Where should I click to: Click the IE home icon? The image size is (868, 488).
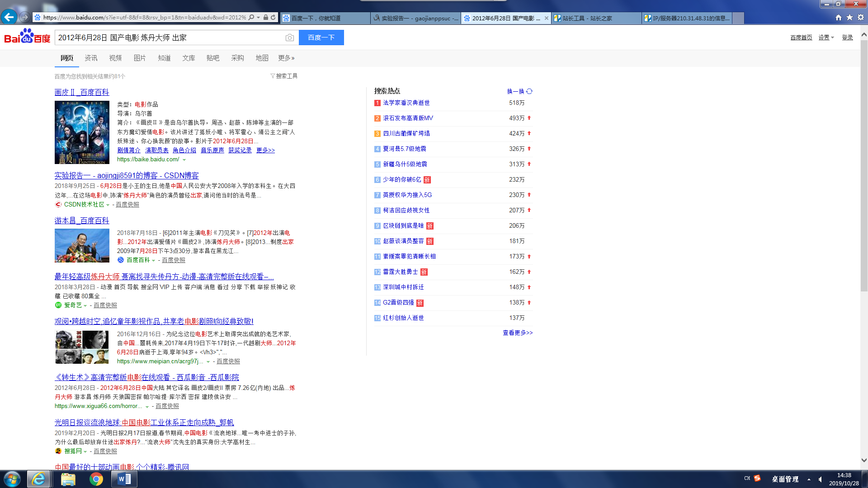tap(839, 18)
